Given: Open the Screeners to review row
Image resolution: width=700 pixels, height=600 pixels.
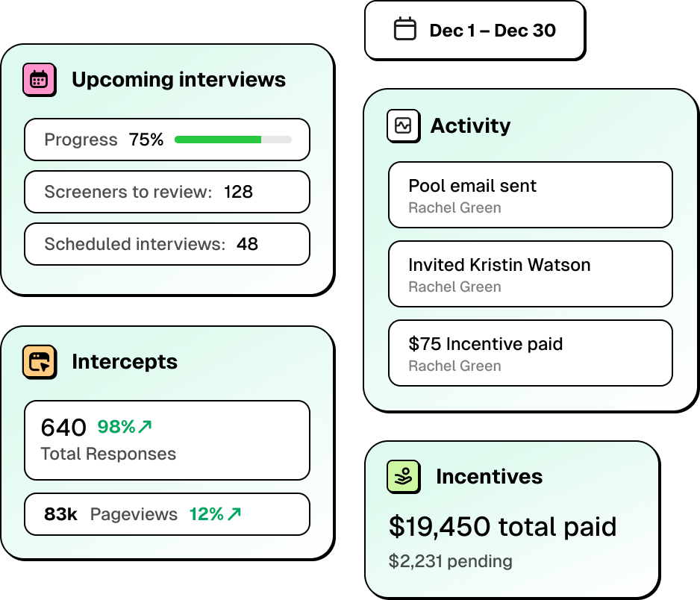Looking at the screenshot, I should tap(166, 192).
